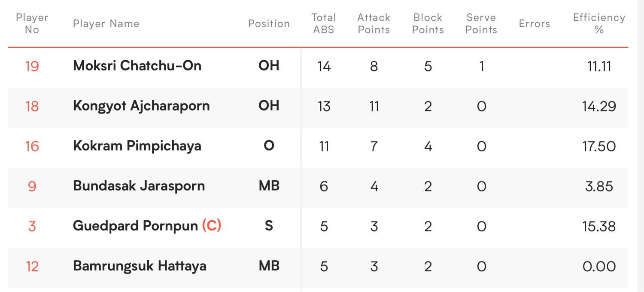Sort by Attack Points header
The height and width of the screenshot is (292, 644).
pyautogui.click(x=374, y=24)
